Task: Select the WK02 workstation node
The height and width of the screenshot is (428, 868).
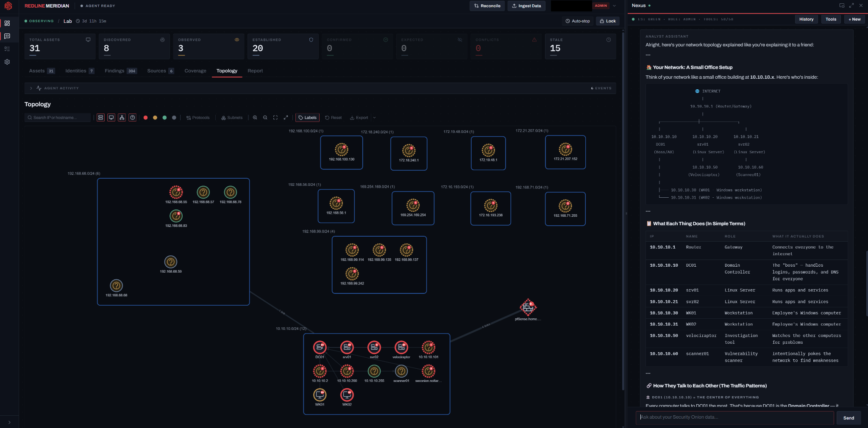Action: pyautogui.click(x=347, y=395)
